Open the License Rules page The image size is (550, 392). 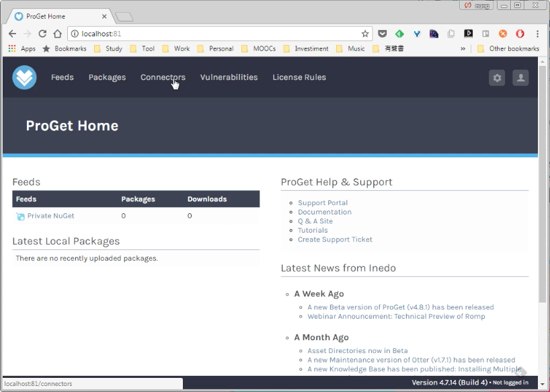(299, 77)
